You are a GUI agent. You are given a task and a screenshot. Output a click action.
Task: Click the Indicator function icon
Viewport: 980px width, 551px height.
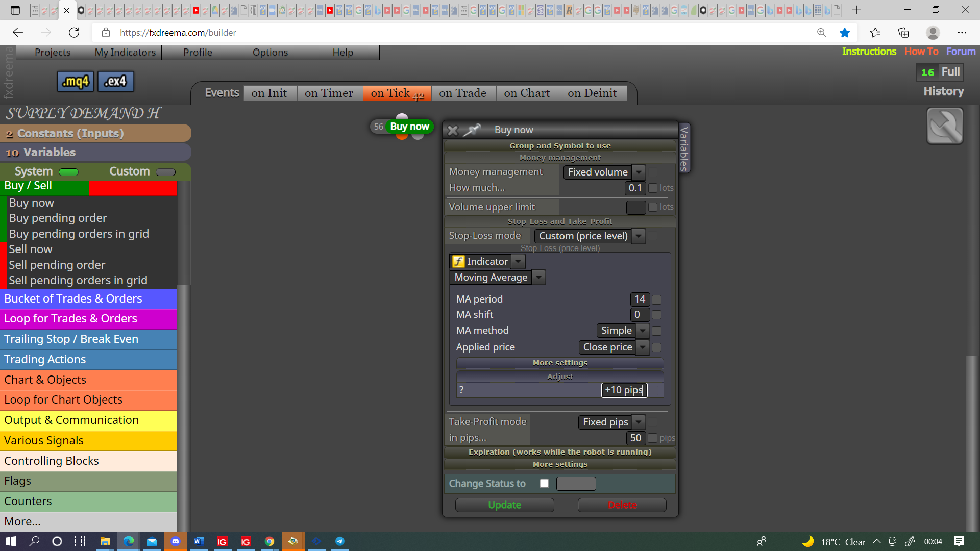pyautogui.click(x=458, y=261)
